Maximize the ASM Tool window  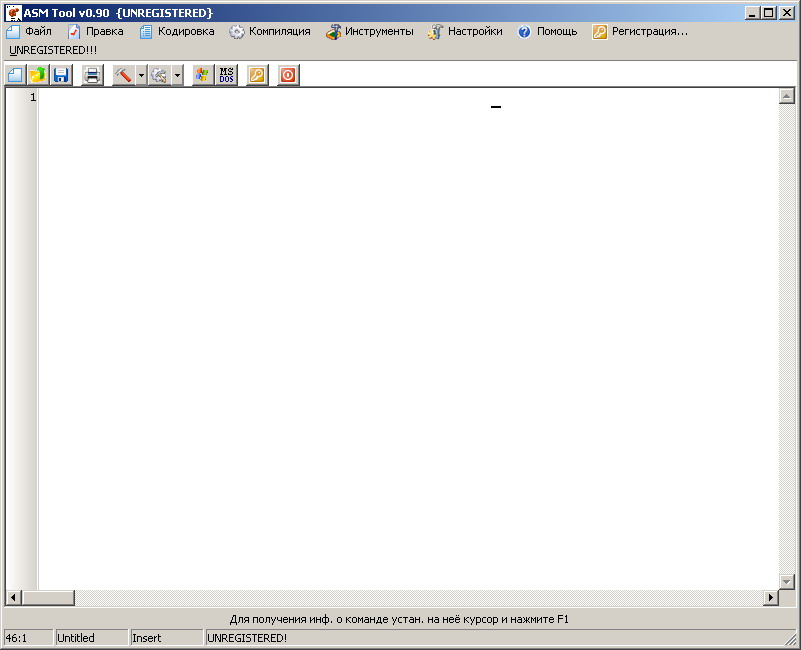(768, 13)
